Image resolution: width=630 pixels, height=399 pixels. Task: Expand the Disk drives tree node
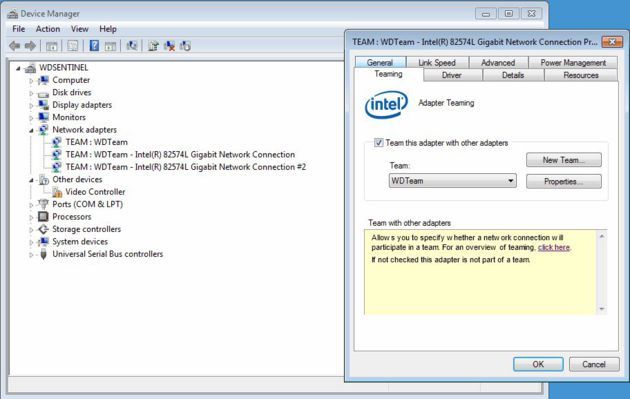coord(31,93)
